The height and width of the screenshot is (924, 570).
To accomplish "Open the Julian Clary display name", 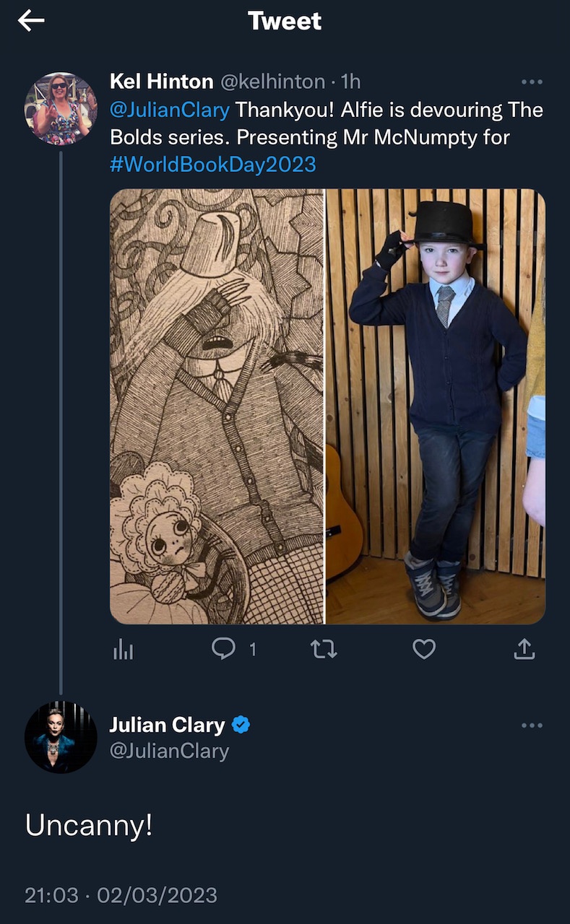I will pos(167,725).
